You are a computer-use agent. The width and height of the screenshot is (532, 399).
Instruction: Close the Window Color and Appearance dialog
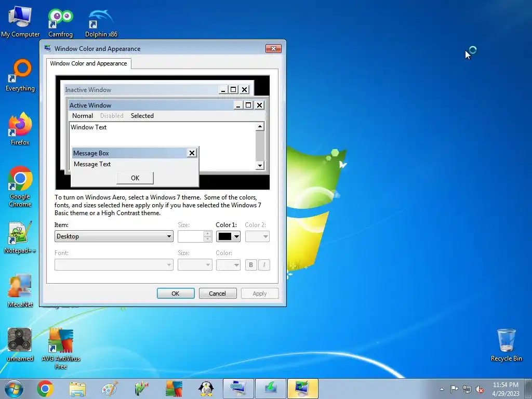click(273, 48)
